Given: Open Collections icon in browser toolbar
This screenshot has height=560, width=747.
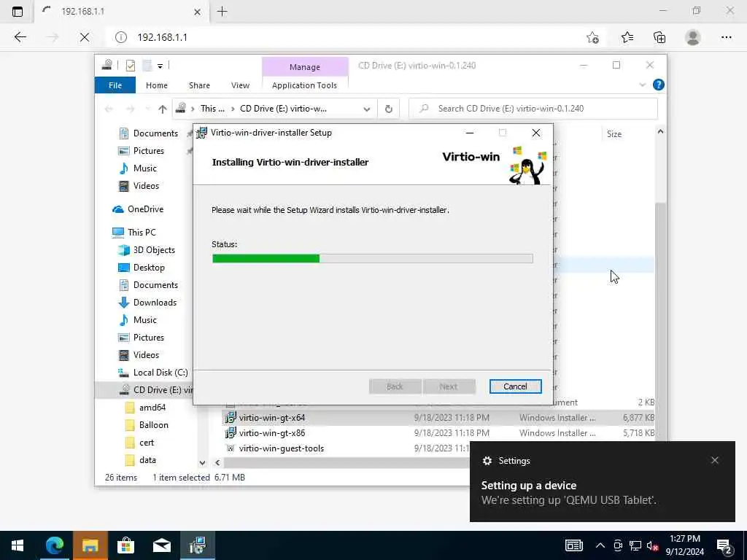Looking at the screenshot, I should click(659, 37).
